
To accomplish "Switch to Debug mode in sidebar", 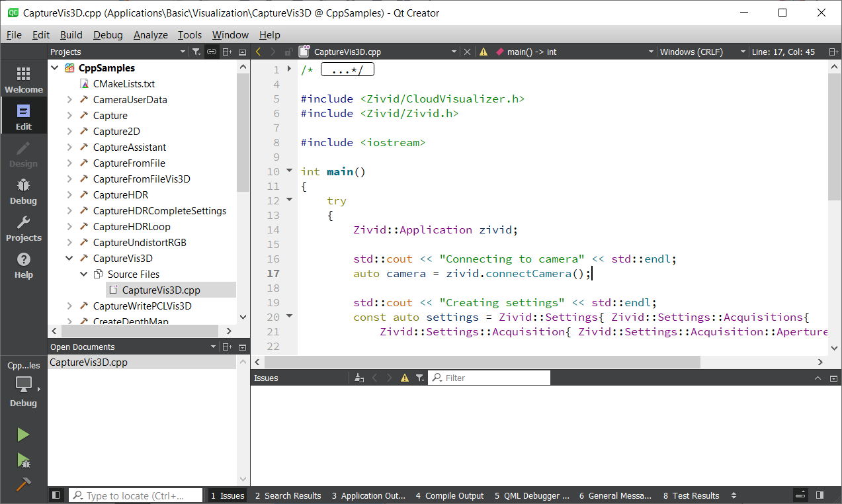I will [23, 190].
